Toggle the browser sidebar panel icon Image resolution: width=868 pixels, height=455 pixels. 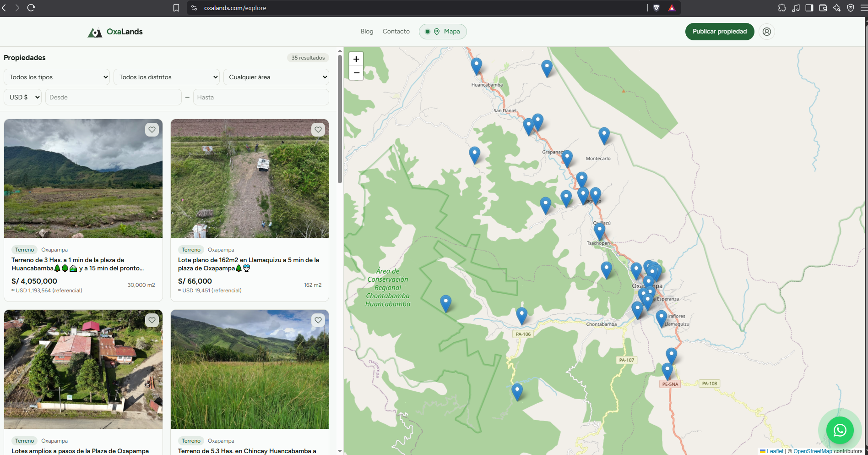[x=809, y=8]
